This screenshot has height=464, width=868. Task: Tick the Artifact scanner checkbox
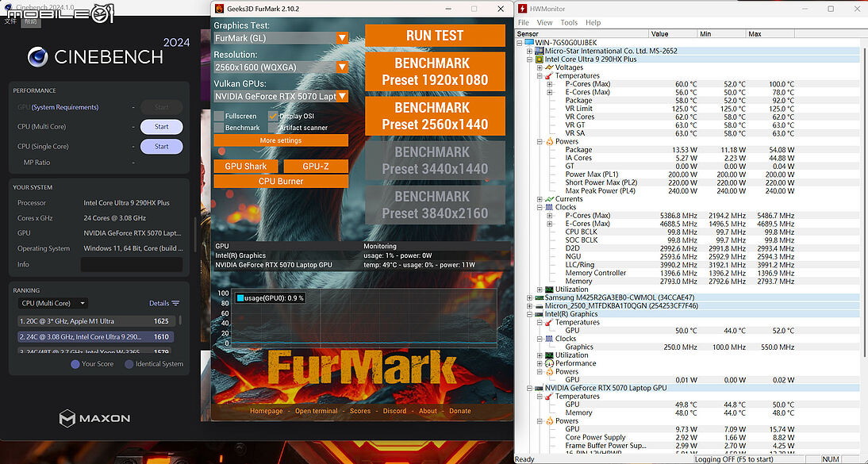(273, 128)
